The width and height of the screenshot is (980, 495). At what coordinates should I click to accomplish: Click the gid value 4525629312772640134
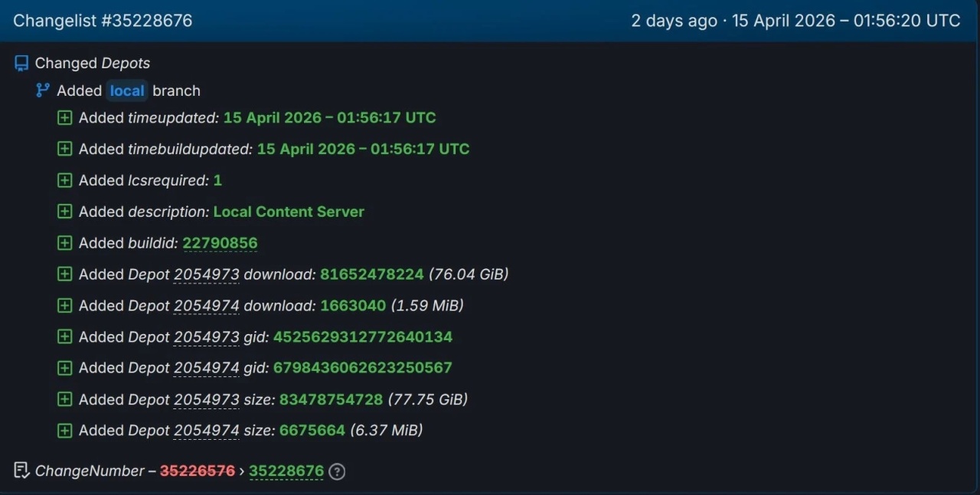tap(363, 337)
